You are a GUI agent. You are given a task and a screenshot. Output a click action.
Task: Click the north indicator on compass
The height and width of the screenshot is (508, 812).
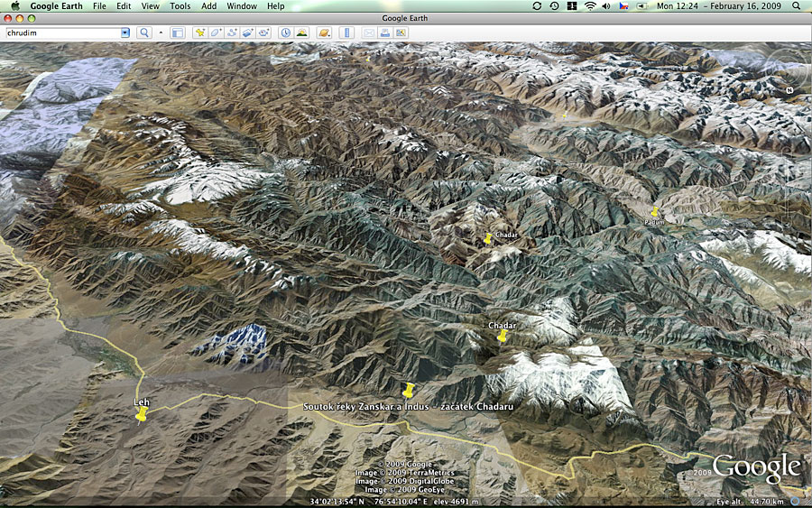(x=789, y=90)
